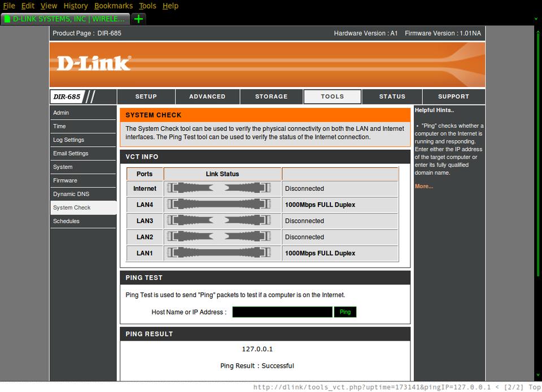Image resolution: width=542 pixels, height=392 pixels.
Task: Select the D-LINK SYSTEMS browser tab
Action: pos(65,19)
